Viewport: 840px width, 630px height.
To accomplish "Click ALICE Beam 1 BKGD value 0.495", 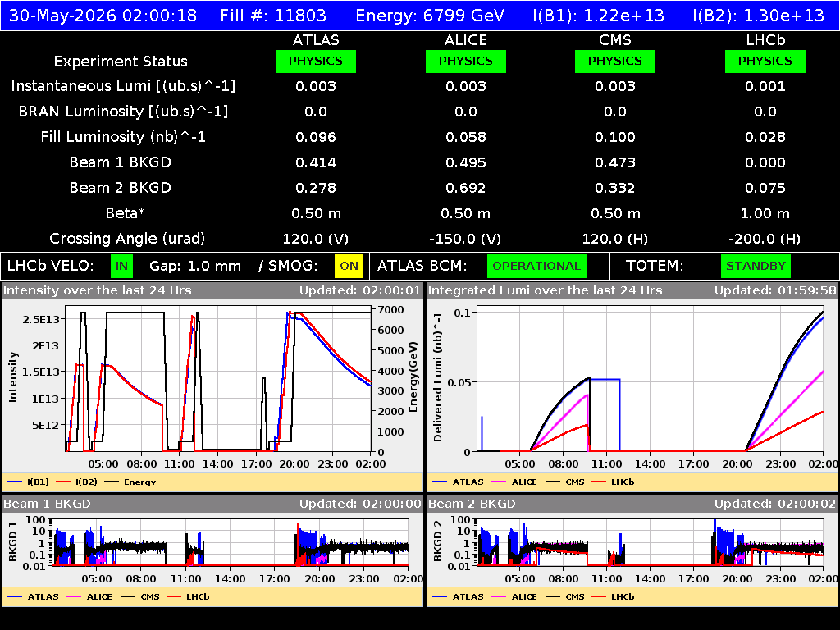I will point(466,162).
